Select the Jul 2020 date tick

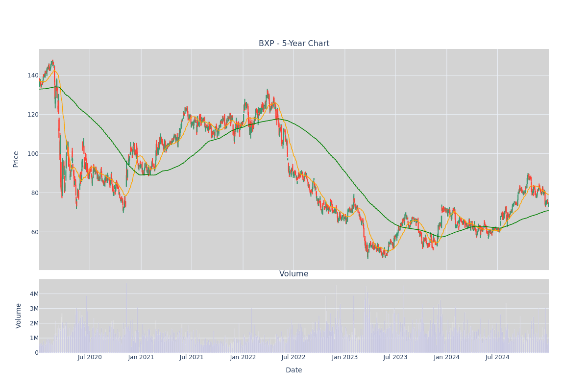[90, 357]
